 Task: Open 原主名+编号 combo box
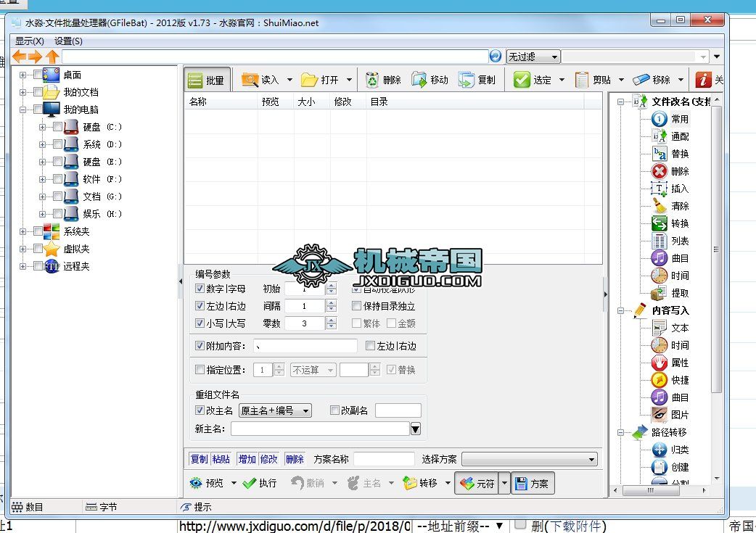tap(275, 410)
